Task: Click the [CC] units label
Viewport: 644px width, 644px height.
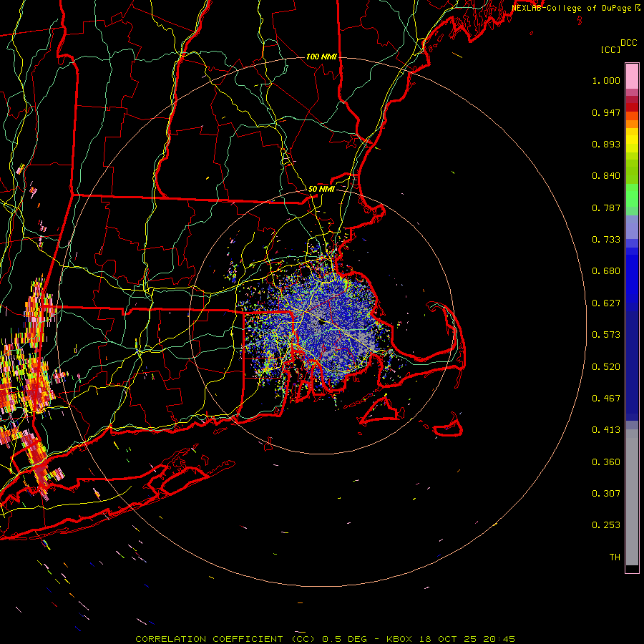Action: click(610, 49)
